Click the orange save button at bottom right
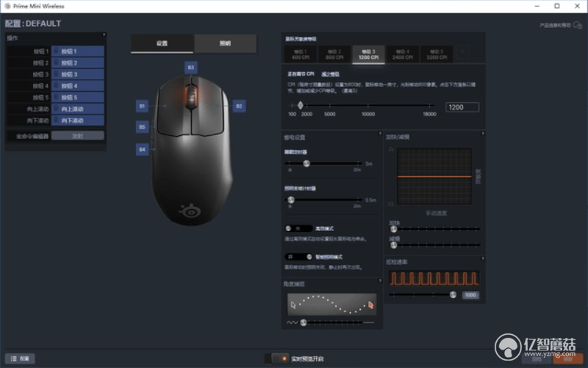The image size is (588, 368). click(568, 359)
